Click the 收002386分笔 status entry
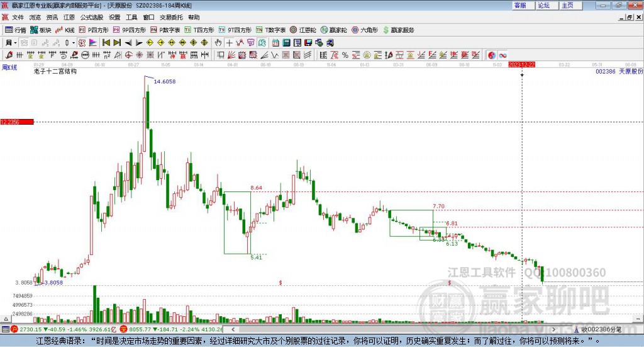Viewport: 644px width, 347px height. click(x=598, y=329)
